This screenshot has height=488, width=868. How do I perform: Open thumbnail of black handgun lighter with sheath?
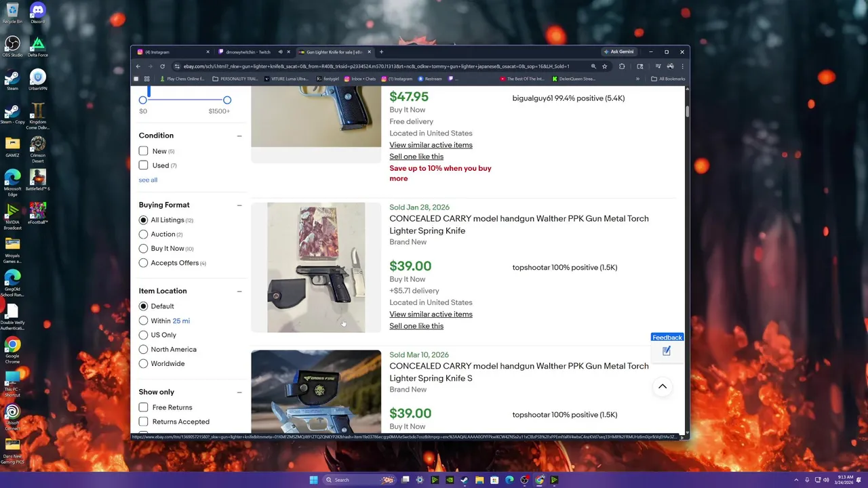tap(316, 267)
